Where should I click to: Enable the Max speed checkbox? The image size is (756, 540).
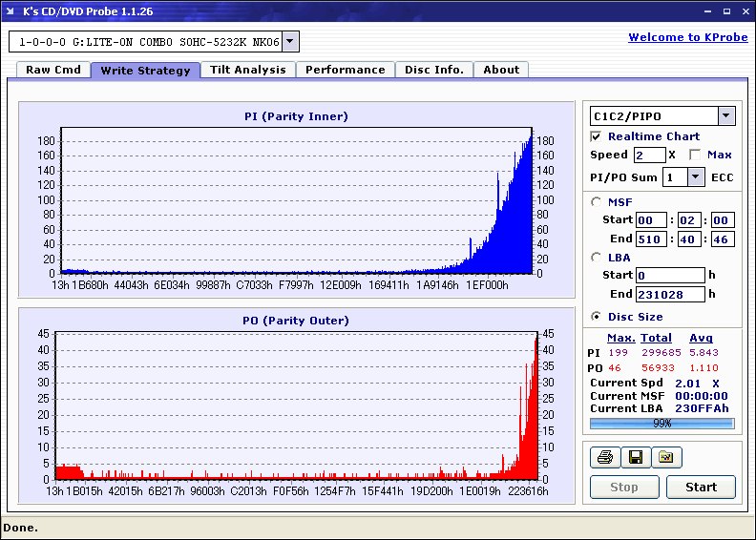[695, 155]
